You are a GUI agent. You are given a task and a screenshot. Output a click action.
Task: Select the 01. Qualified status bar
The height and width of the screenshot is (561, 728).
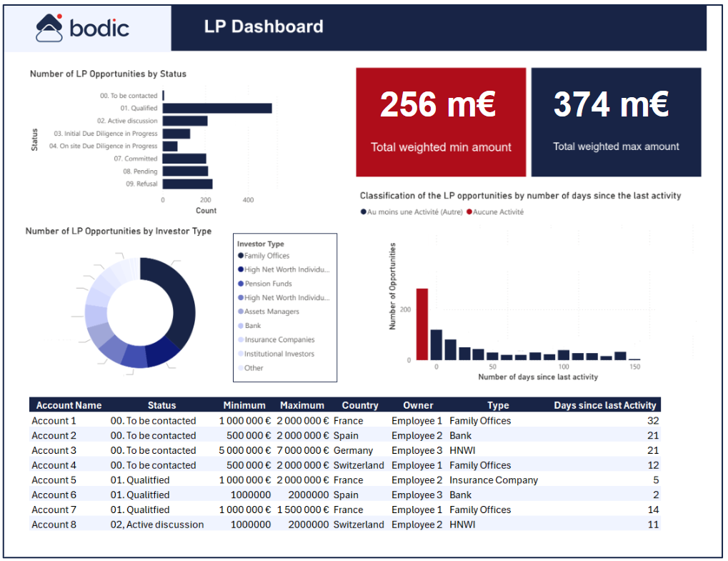coord(216,108)
